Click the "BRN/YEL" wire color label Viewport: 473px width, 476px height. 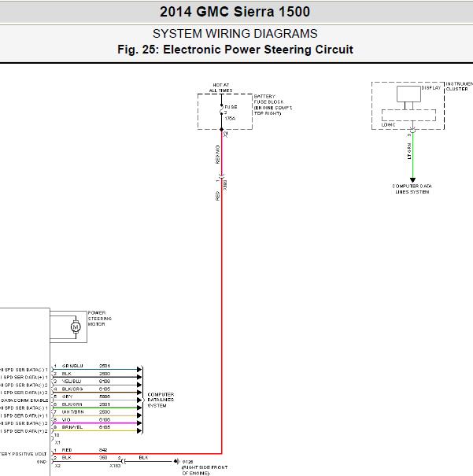72,427
